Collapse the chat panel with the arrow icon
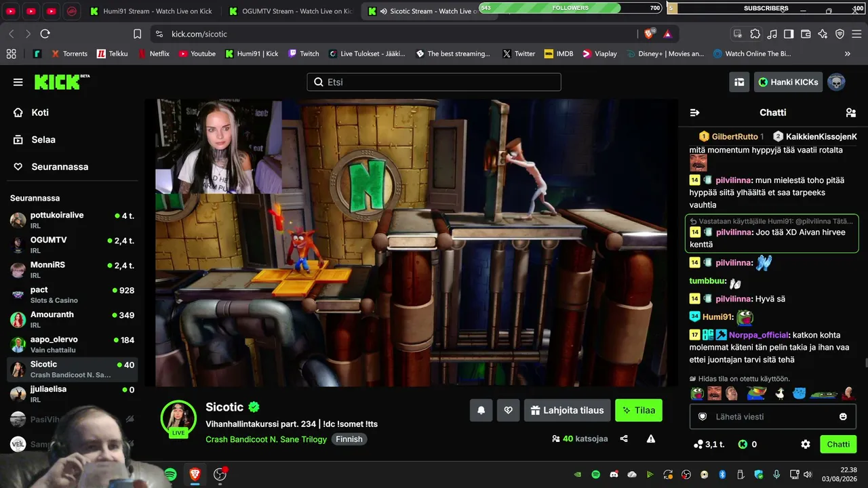Screen dimensions: 868x488 [x=694, y=113]
